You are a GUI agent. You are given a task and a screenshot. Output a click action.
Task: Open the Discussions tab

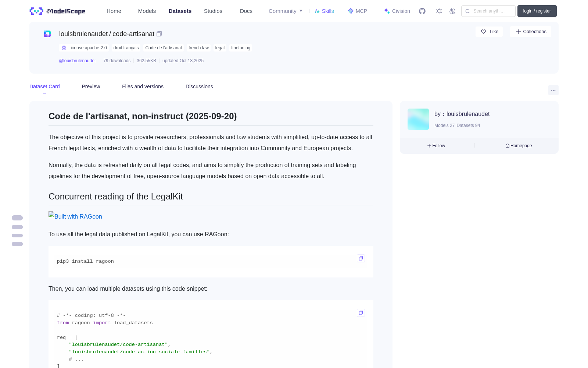[199, 86]
